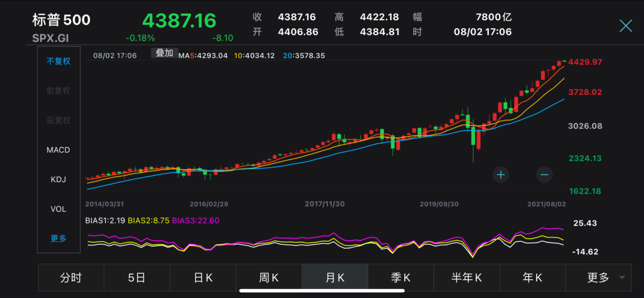Image resolution: width=644 pixels, height=298 pixels.
Task: Tap date label 2019/09/30
Action: coord(439,204)
